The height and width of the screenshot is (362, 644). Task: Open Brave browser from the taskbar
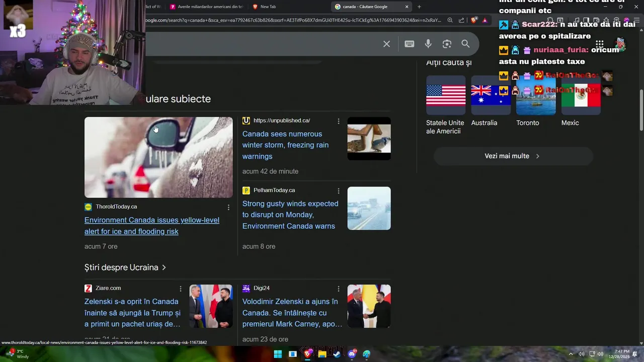(x=307, y=354)
